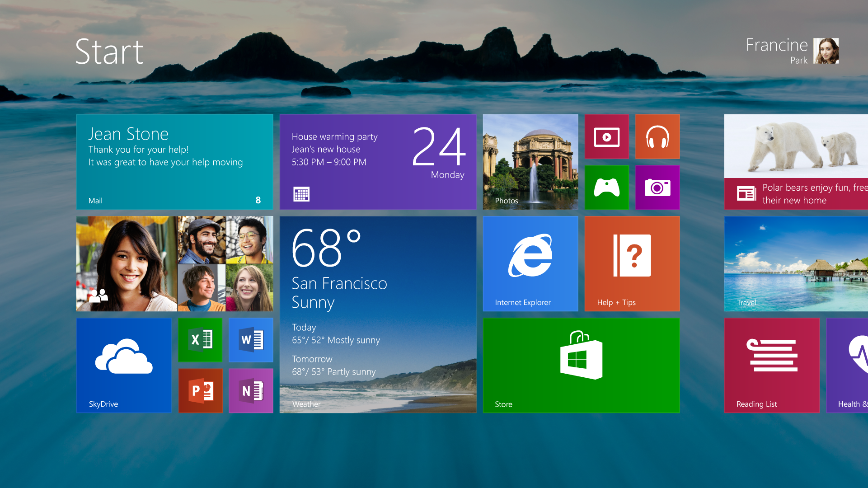Select the Reading List tile
The width and height of the screenshot is (868, 488).
tap(773, 365)
